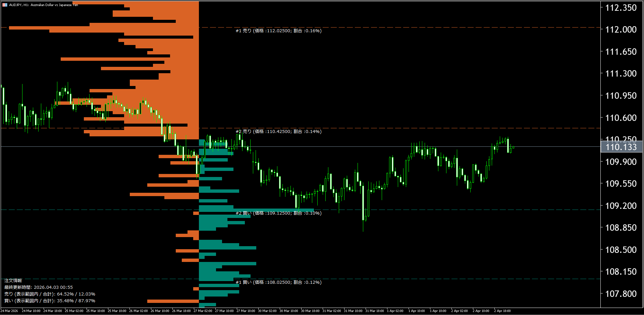
Task: Click the 111.300 price scale label
Action: pyautogui.click(x=621, y=74)
